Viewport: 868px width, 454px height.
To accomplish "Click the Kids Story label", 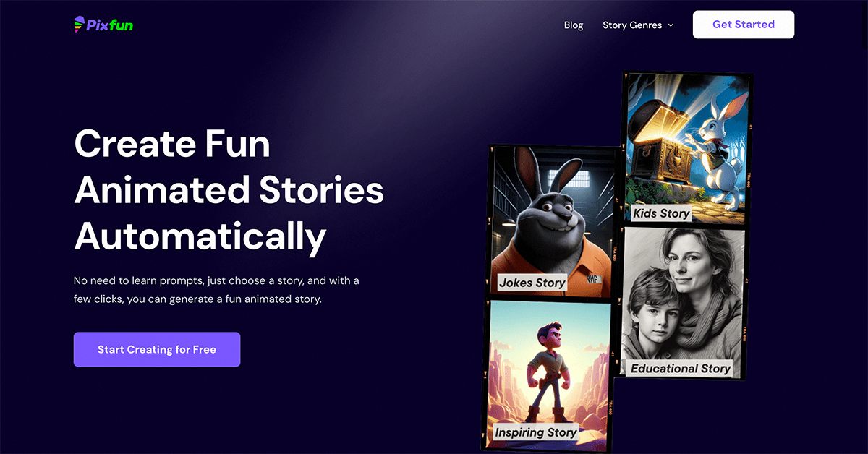I will (661, 213).
